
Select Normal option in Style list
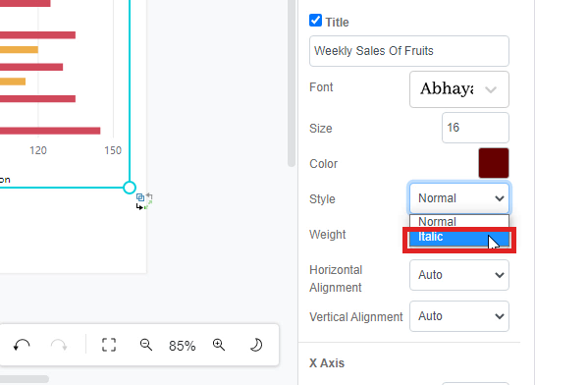click(459, 222)
